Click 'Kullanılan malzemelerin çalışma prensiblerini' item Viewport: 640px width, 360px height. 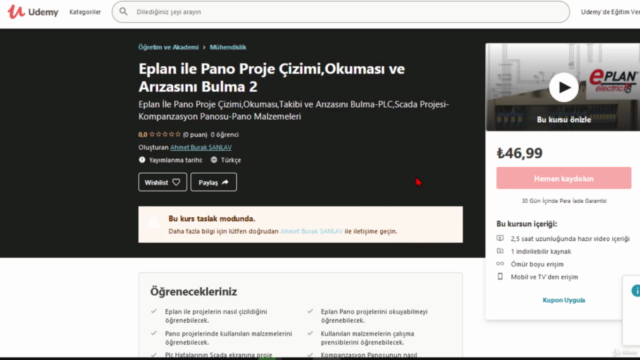[367, 338]
